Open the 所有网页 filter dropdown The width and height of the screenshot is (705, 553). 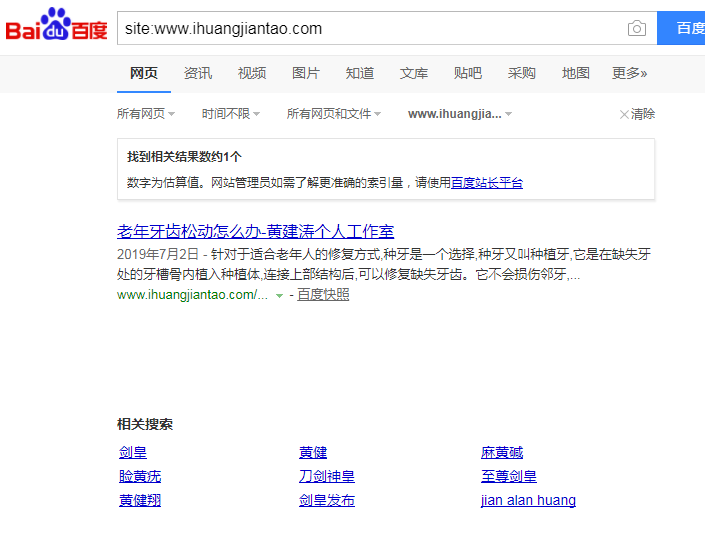146,114
